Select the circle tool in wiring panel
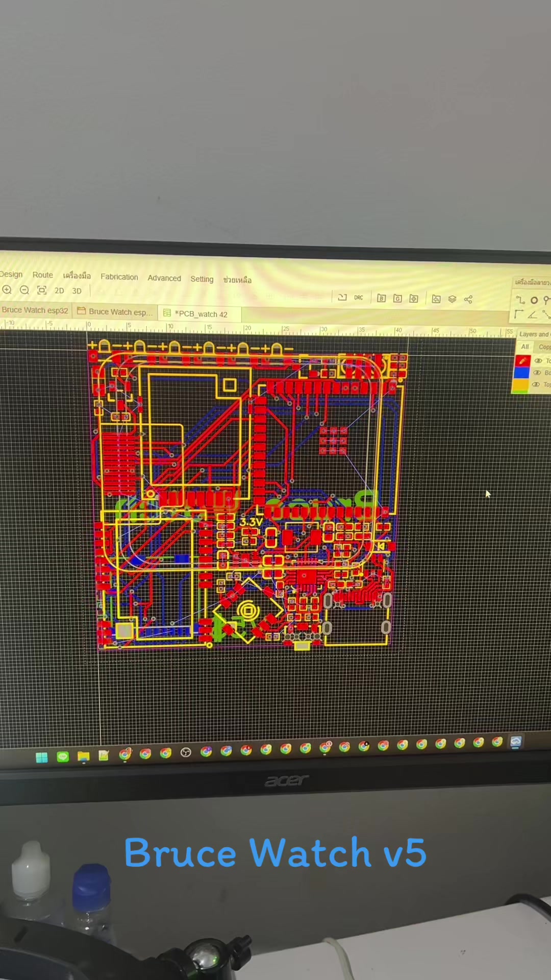Viewport: 551px width, 980px height. click(534, 300)
